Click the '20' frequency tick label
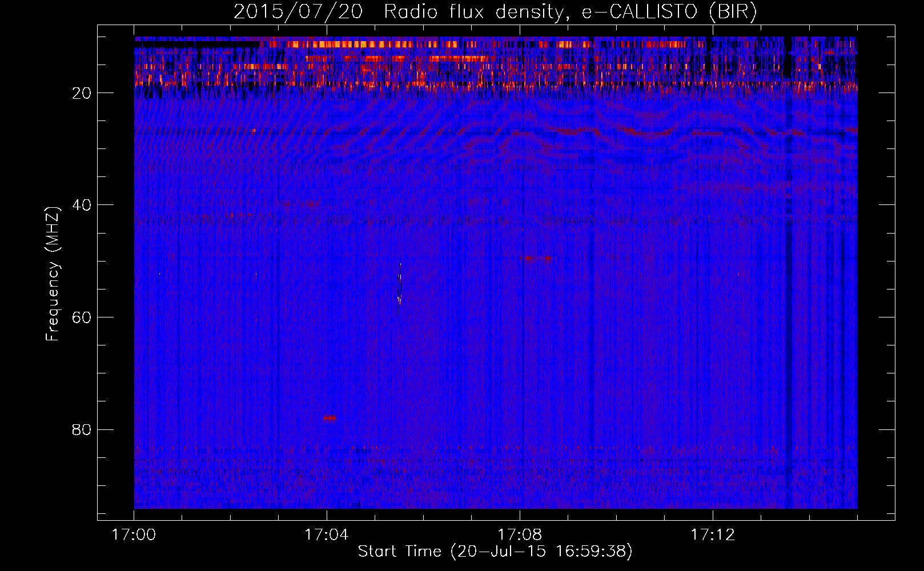The height and width of the screenshot is (571, 924). click(x=82, y=93)
